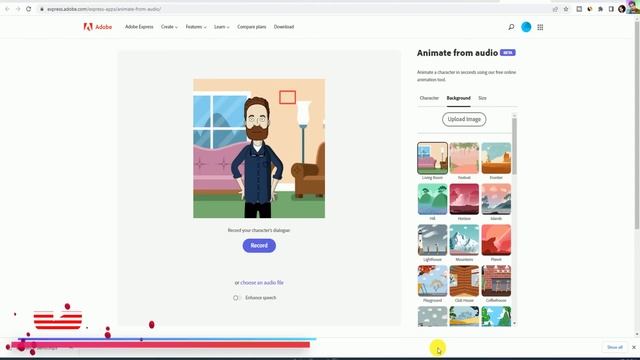
Task: Toggle the Enhance speech switch
Action: [236, 298]
